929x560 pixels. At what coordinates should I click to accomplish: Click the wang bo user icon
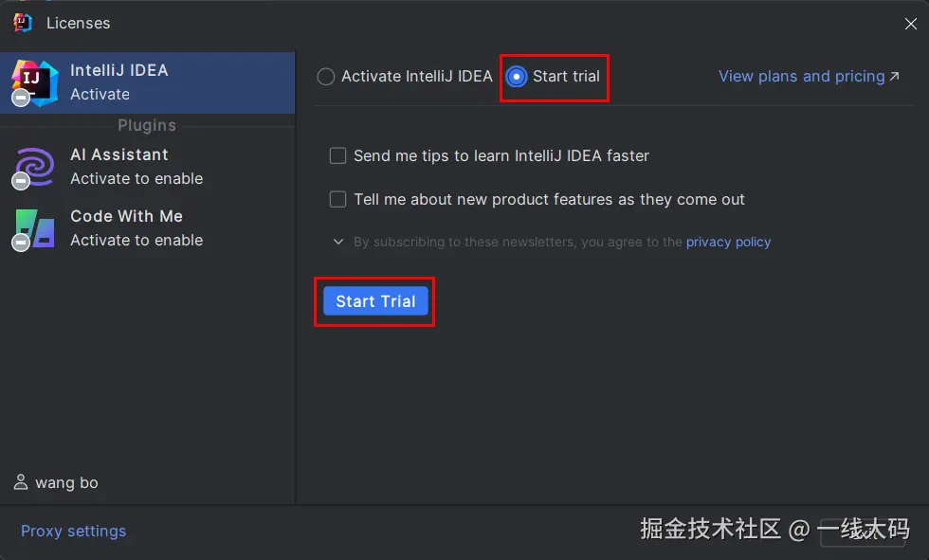(21, 482)
